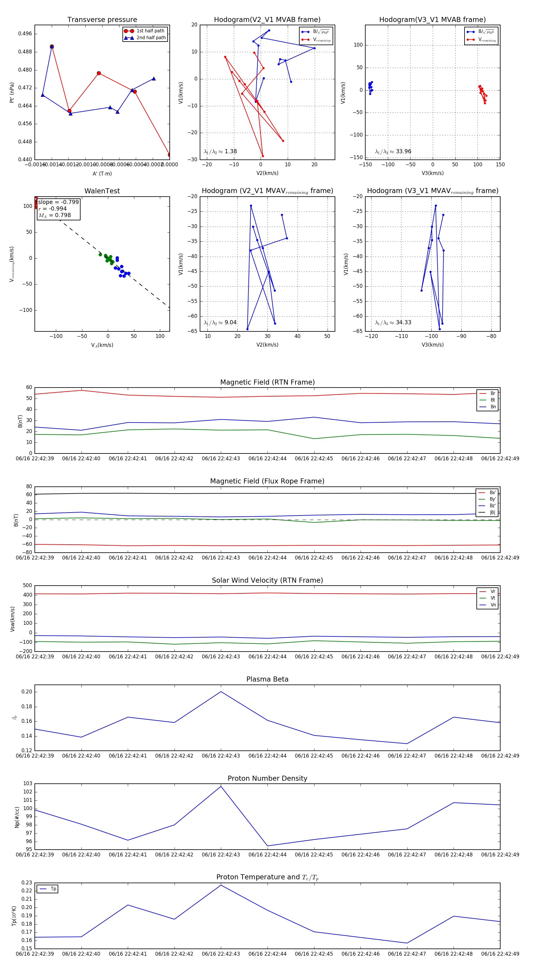The image size is (535, 980).
Task: Click the λ1/λ2 ≈ 1.38 annotation text
Action: click(x=220, y=151)
